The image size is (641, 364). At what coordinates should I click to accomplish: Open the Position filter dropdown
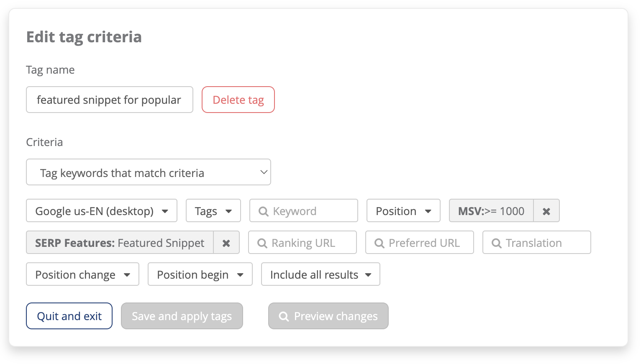(x=403, y=211)
